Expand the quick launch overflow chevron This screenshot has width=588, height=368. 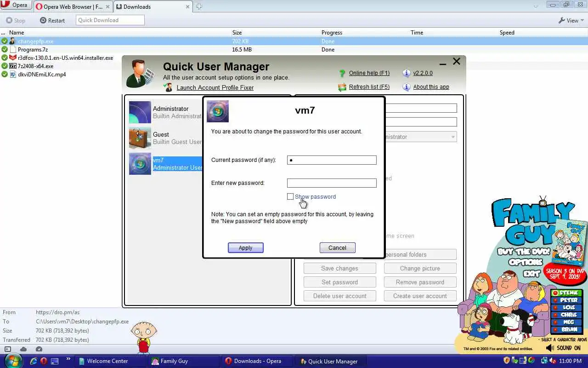68,359
